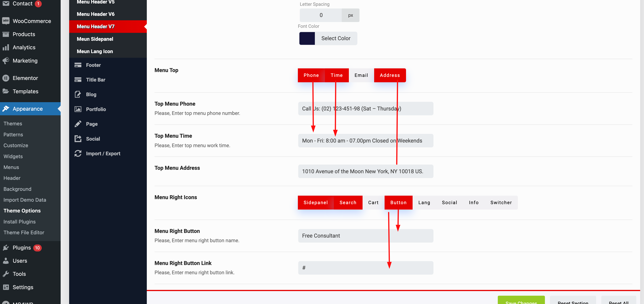Enable Info in Menu Right Icons
The height and width of the screenshot is (304, 644).
[474, 202]
